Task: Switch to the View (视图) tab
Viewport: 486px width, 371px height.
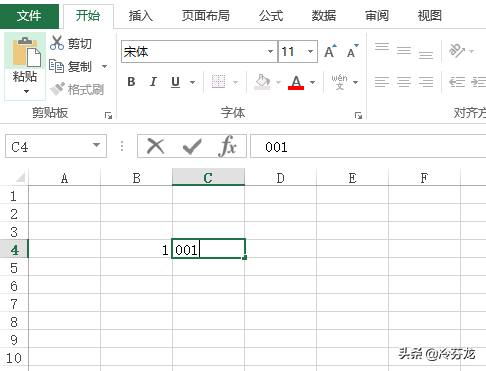Action: [x=430, y=16]
